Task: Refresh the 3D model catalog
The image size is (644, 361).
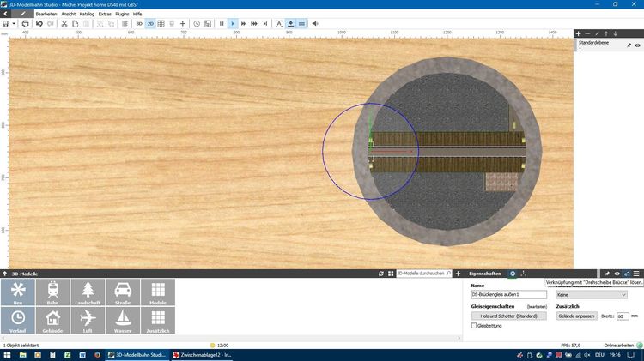Action: click(x=381, y=274)
